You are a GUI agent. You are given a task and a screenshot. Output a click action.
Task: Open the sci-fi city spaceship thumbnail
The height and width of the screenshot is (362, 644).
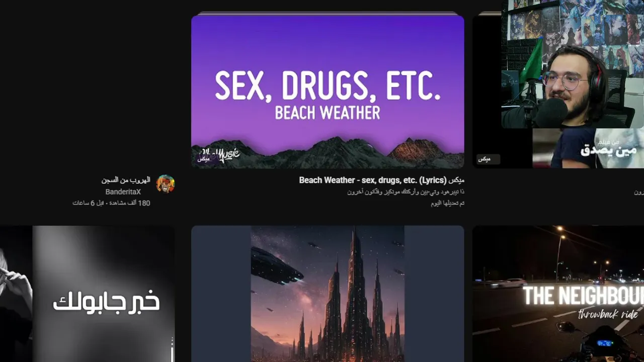click(328, 294)
